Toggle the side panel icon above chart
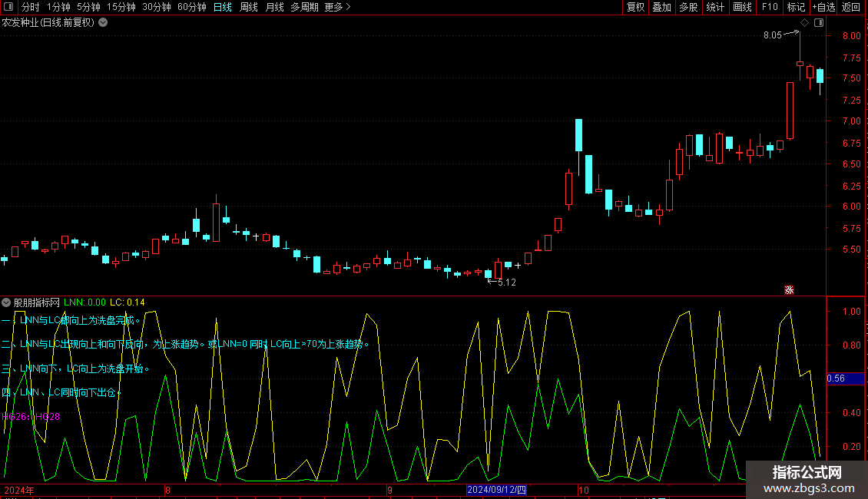The image size is (868, 499). (819, 23)
